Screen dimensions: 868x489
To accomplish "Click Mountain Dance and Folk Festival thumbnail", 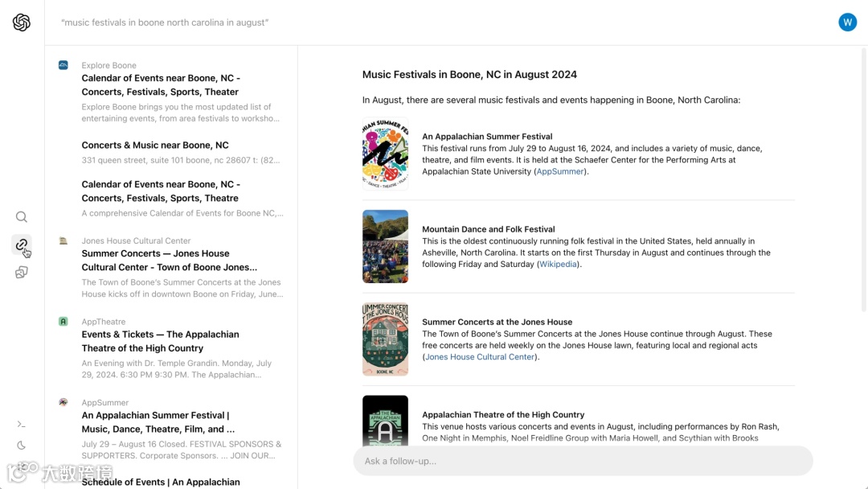I will [385, 246].
